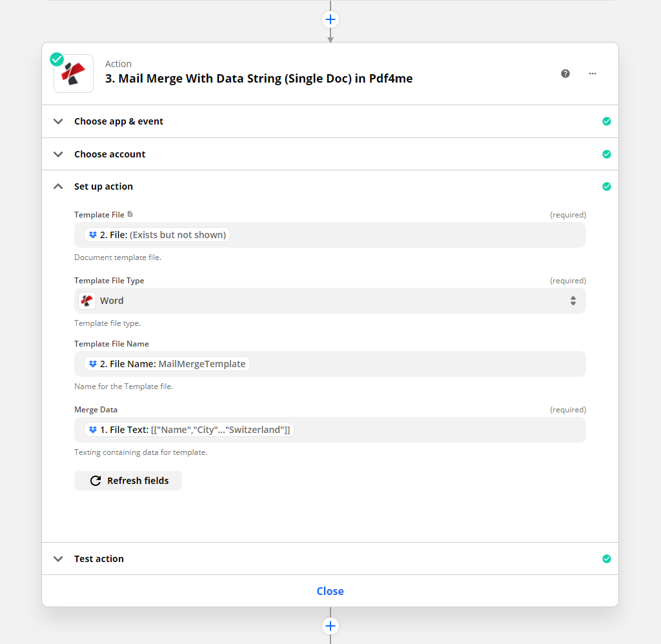661x644 pixels.
Task: Add a step with the top plus button
Action: point(330,19)
